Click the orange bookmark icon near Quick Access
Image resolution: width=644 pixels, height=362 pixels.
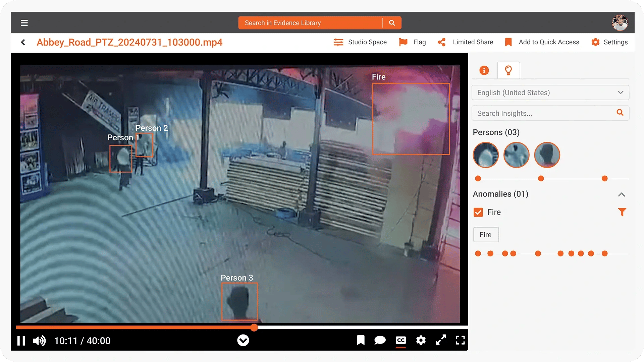[508, 42]
